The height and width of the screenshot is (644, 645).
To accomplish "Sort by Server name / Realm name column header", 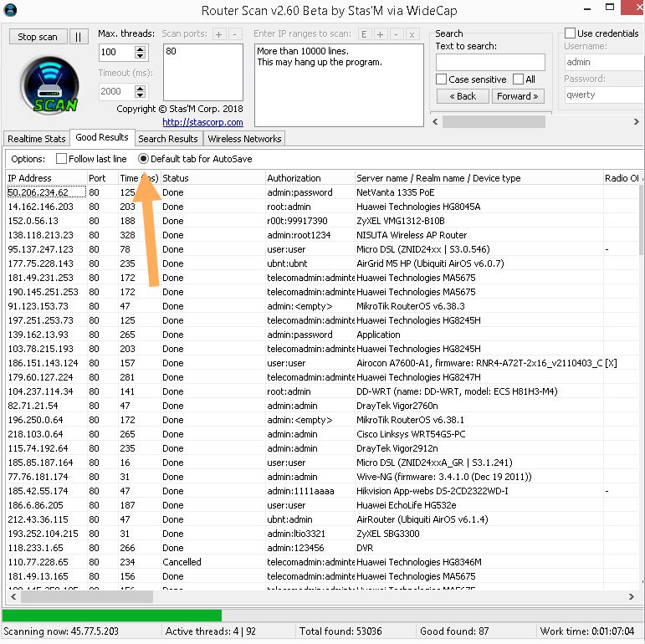I will coord(479,178).
